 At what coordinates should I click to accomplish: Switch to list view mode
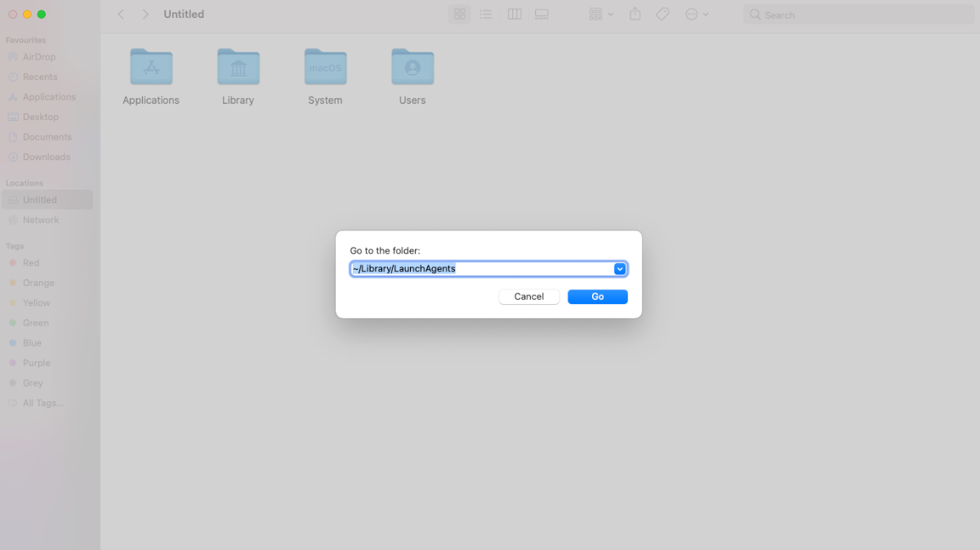pos(486,14)
